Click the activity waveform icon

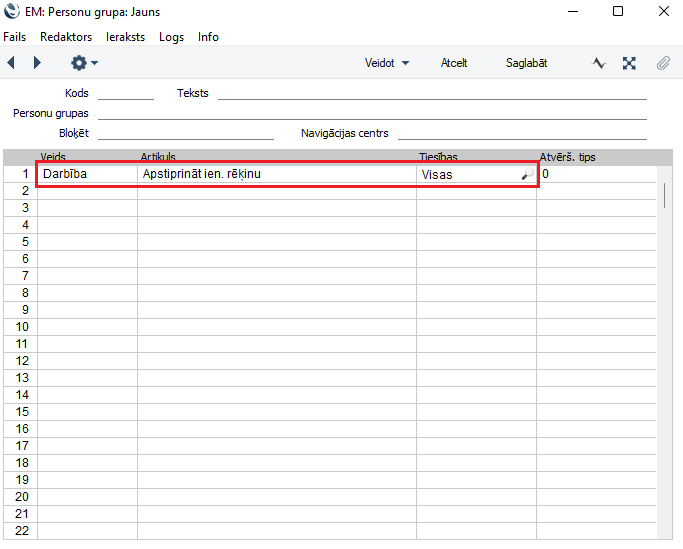tap(599, 63)
